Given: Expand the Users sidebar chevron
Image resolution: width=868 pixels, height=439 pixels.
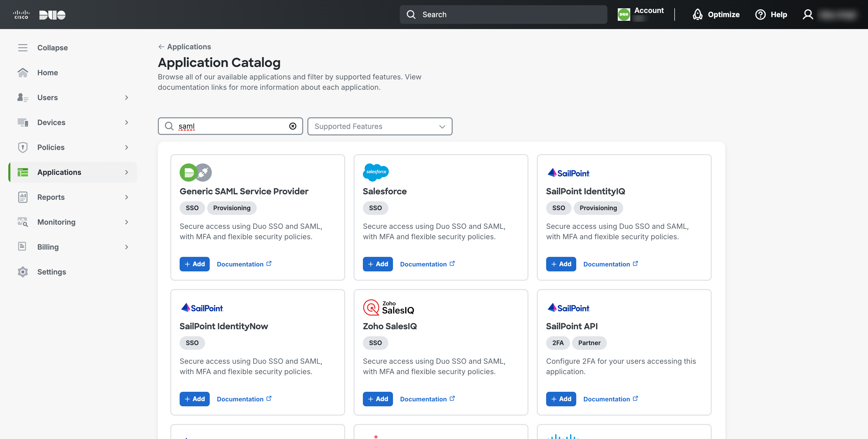Looking at the screenshot, I should point(126,97).
